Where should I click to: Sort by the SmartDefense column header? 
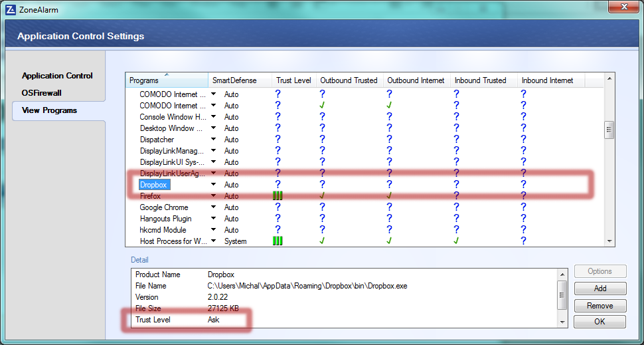[240, 80]
